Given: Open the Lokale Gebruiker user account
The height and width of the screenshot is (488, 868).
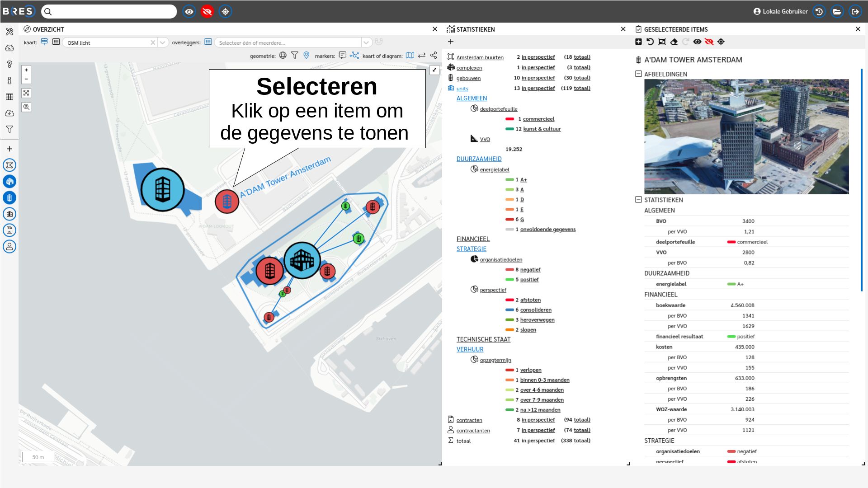Looking at the screenshot, I should click(x=780, y=11).
